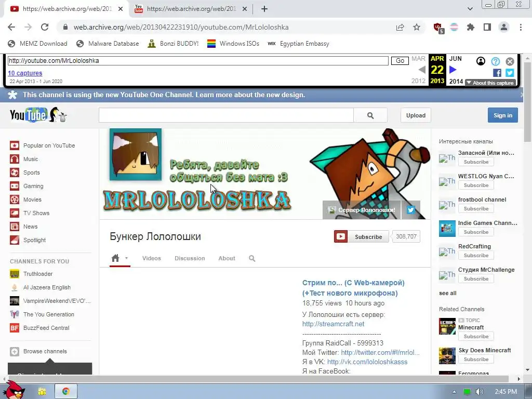This screenshot has height=399, width=532.
Task: Close the first web.archive.org tab
Action: tap(121, 9)
